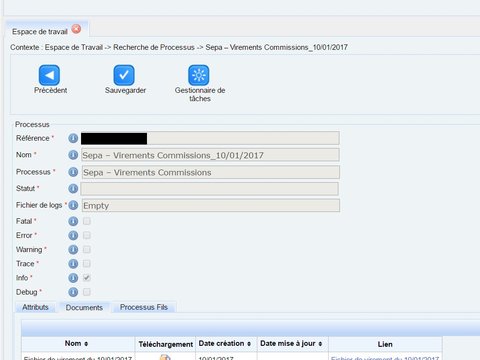Switch to the Processus Fils tab
Screen dimensions: 480x360
pyautogui.click(x=144, y=307)
